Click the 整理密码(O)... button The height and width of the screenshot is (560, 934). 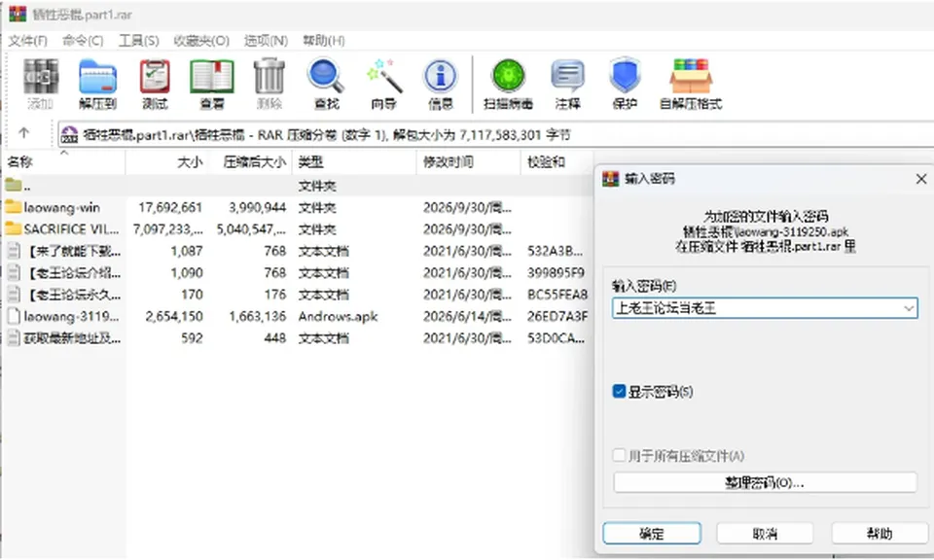click(765, 482)
